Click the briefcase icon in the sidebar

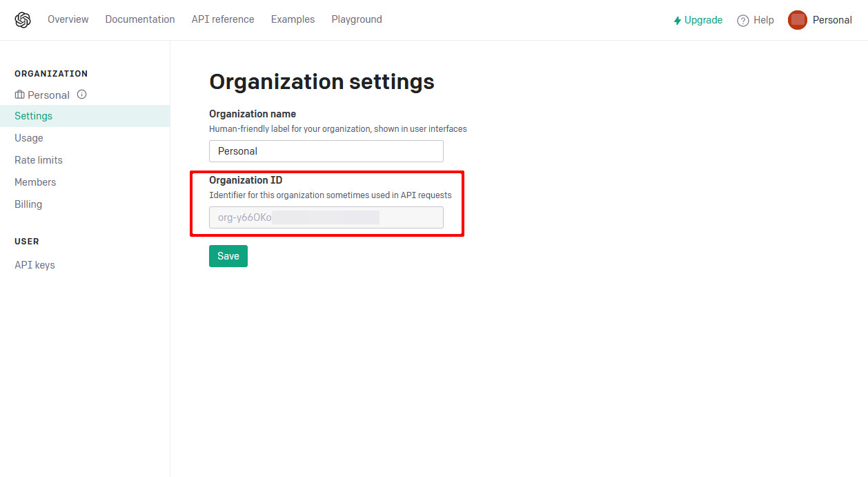(x=19, y=95)
